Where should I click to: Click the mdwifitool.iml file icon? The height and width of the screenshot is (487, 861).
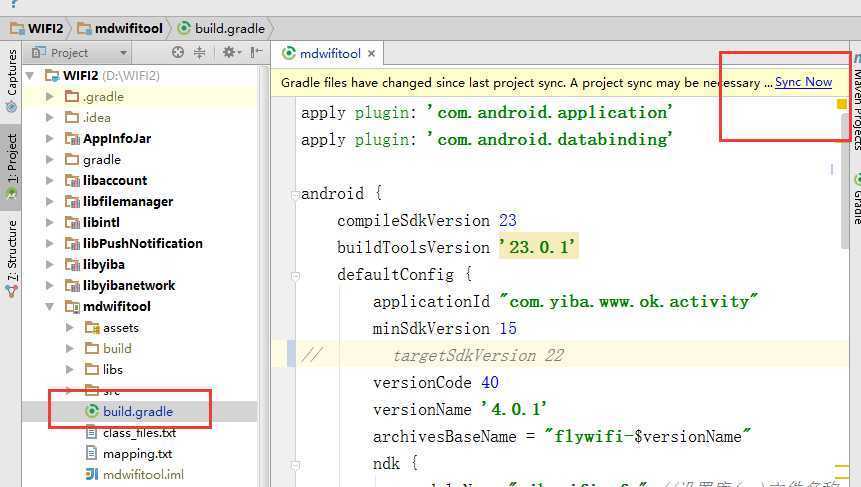(92, 474)
